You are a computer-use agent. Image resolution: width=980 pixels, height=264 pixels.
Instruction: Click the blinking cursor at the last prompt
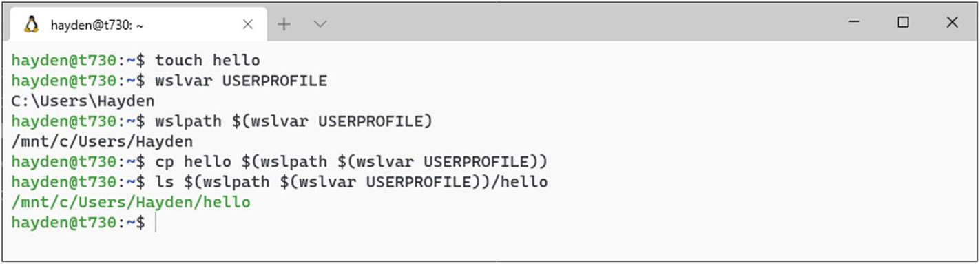tap(156, 222)
